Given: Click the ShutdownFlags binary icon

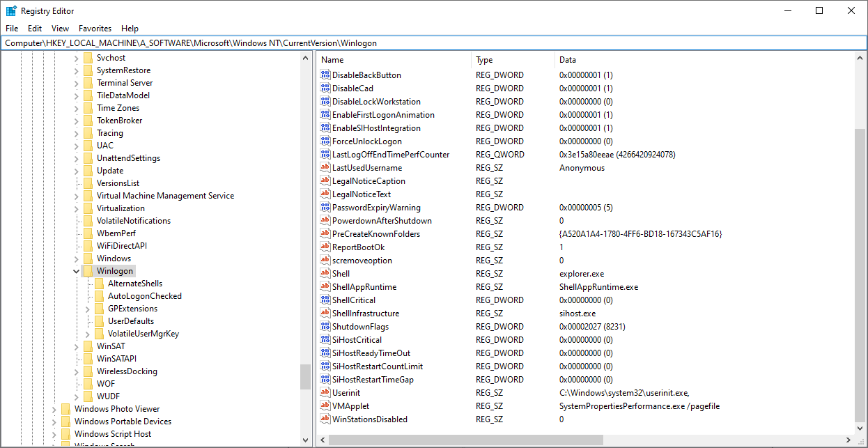Looking at the screenshot, I should pos(325,327).
